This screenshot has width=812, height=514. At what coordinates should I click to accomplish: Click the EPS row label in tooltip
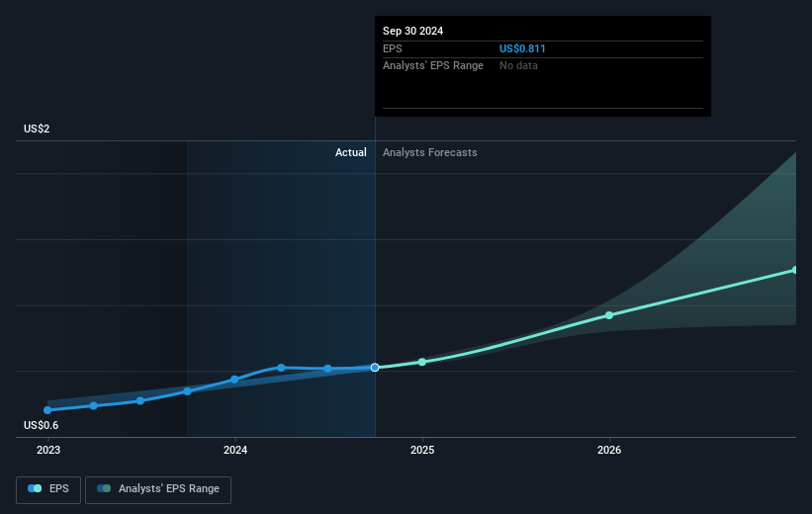coord(392,48)
